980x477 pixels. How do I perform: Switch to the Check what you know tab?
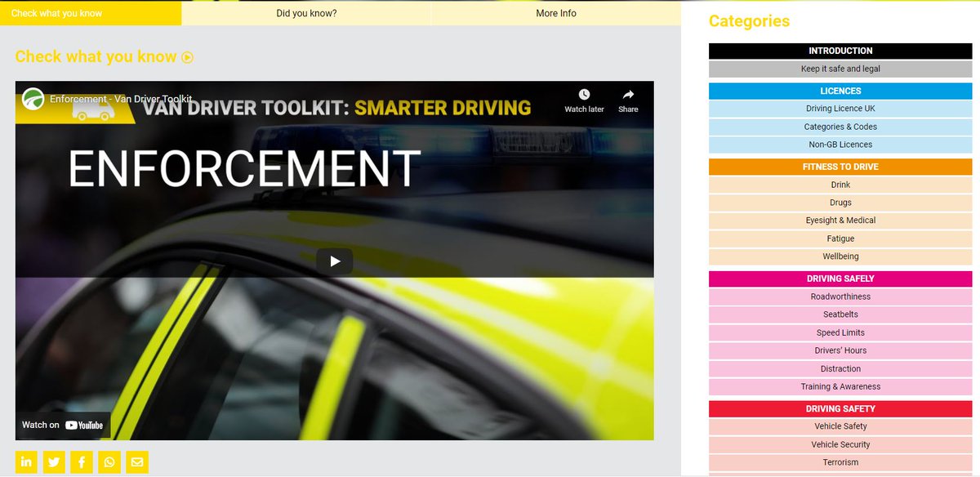pyautogui.click(x=91, y=13)
